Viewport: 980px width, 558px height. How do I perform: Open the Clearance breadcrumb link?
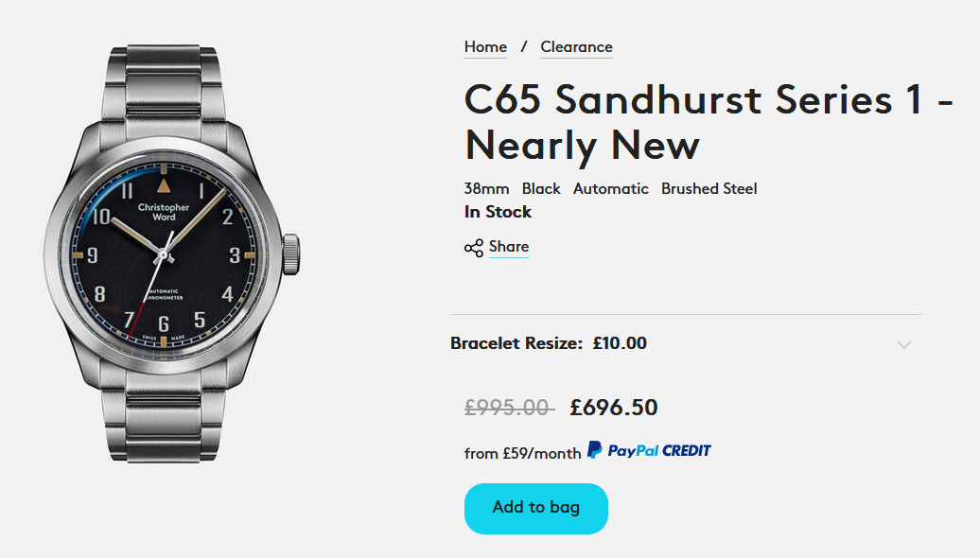click(576, 47)
